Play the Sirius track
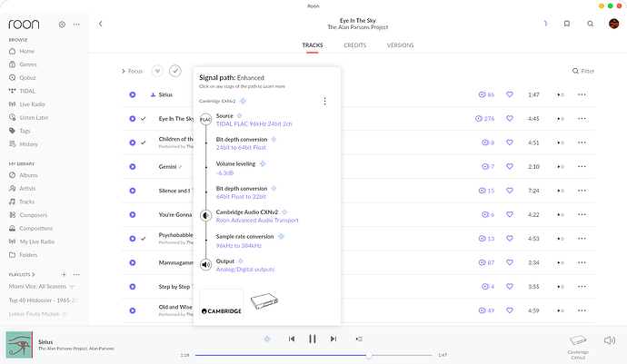The image size is (627, 364). [133, 94]
